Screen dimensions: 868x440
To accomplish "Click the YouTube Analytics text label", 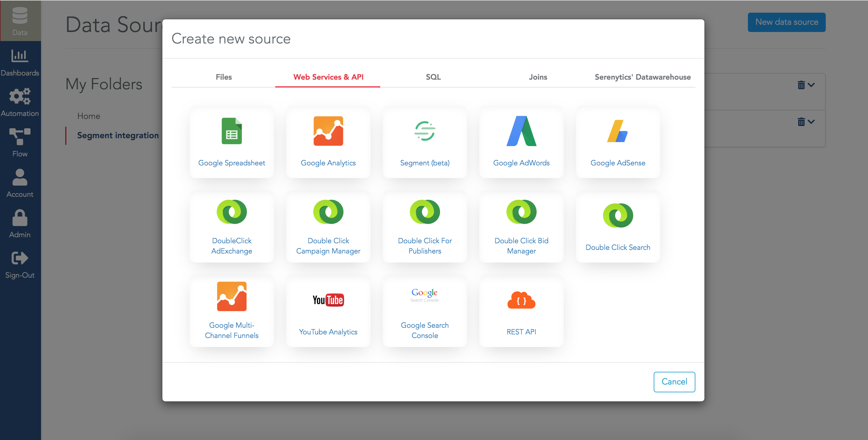I will point(328,332).
